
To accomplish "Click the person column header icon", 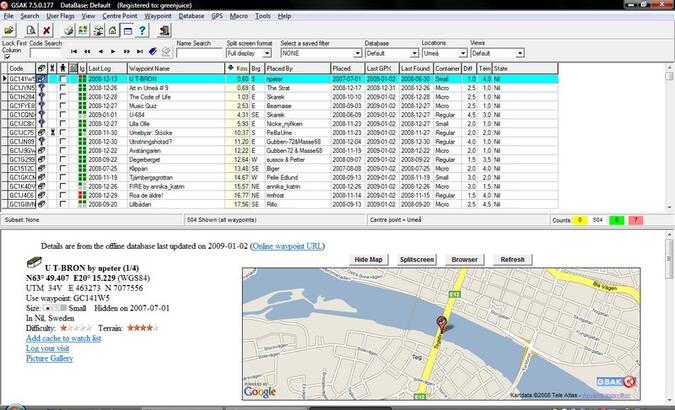I will tap(63, 68).
